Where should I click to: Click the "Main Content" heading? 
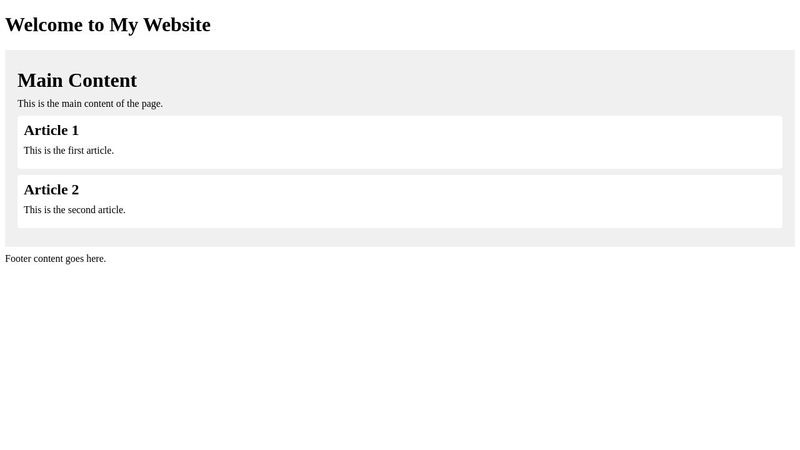click(77, 81)
